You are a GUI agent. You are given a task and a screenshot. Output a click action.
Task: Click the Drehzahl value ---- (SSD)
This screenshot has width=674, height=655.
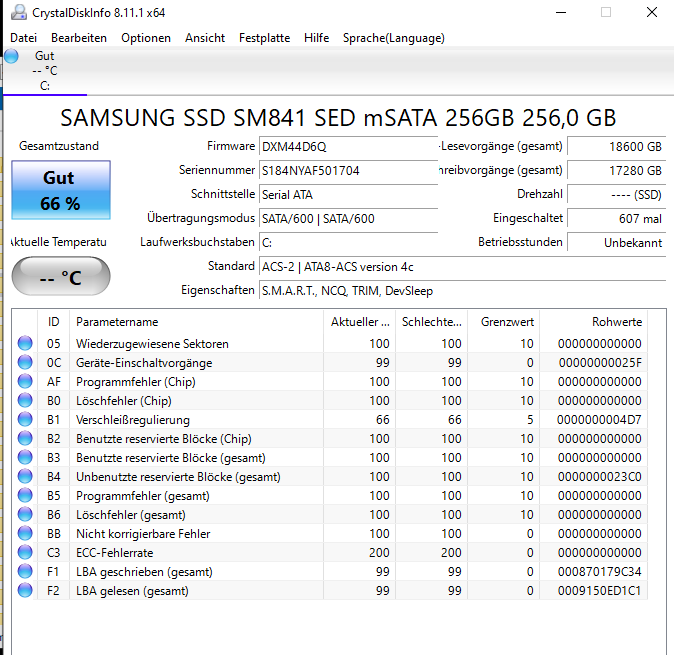point(616,195)
